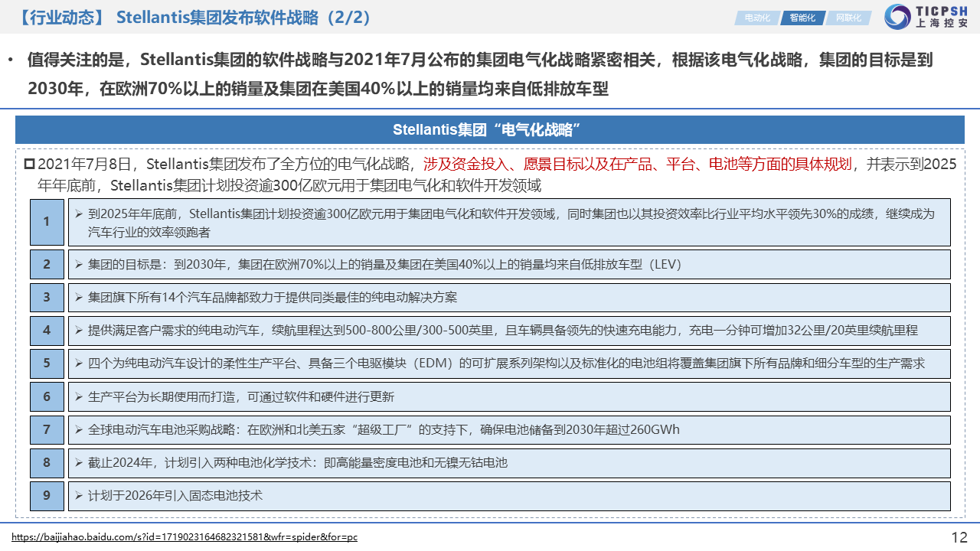The width and height of the screenshot is (980, 551).
Task: Click numbered box 3
Action: tap(47, 298)
